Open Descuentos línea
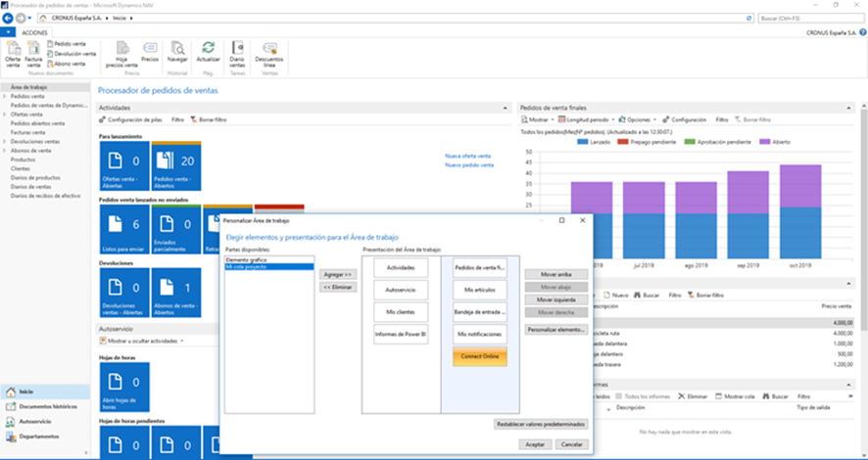 tap(269, 54)
